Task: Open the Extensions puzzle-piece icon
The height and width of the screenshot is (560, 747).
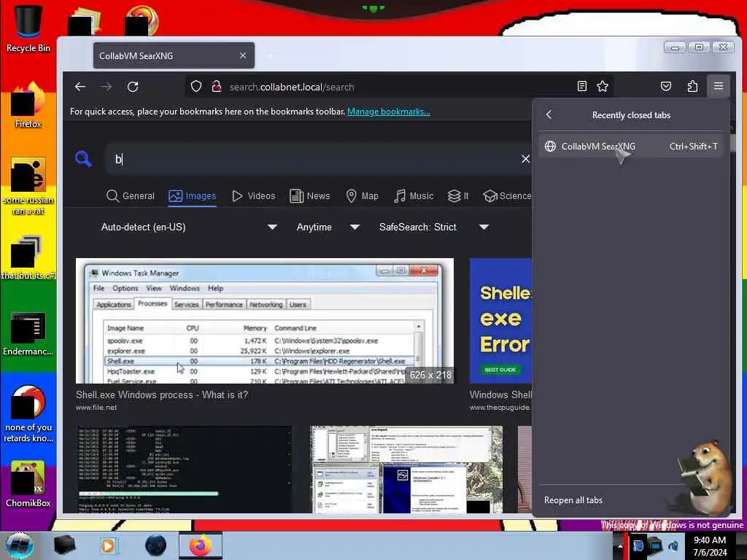Action: coord(692,86)
